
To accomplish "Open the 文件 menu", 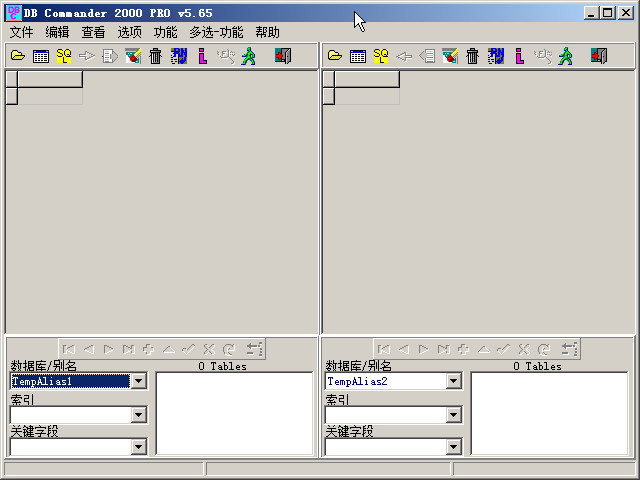I will [21, 32].
